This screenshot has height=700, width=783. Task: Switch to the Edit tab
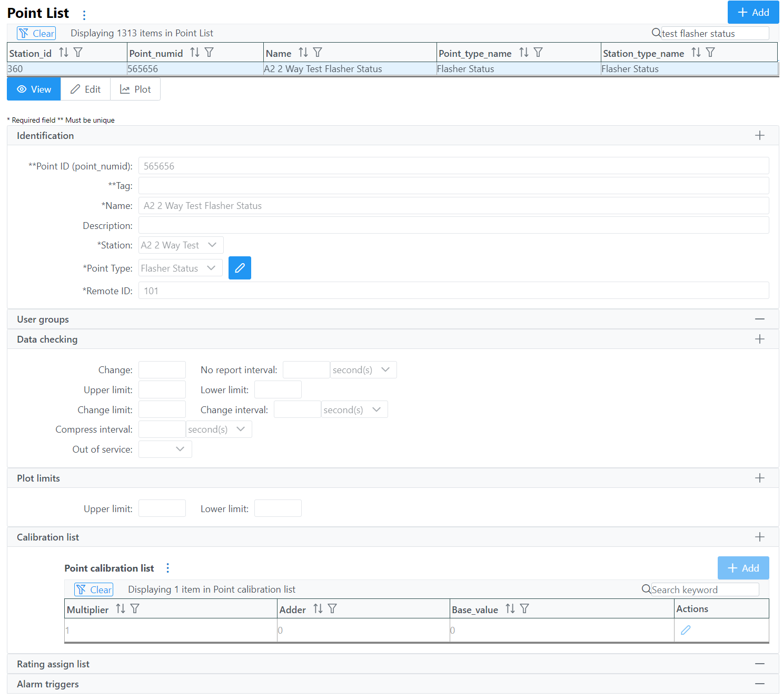click(85, 89)
